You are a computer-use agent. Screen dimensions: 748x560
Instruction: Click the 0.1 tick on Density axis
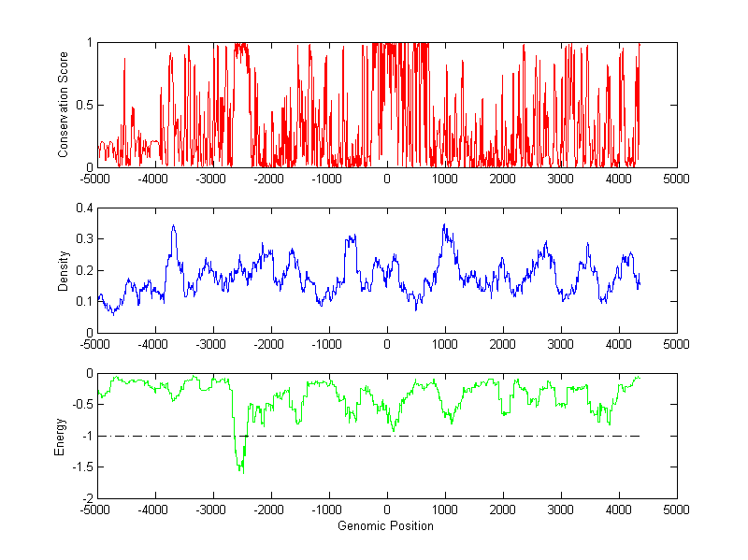point(84,301)
